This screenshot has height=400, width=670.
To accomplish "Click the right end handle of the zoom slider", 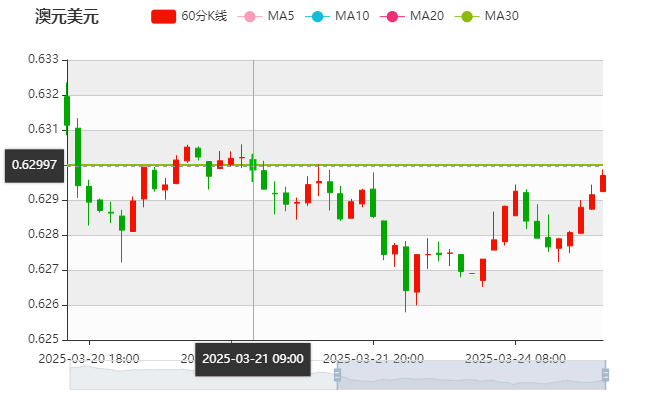I will pos(607,375).
